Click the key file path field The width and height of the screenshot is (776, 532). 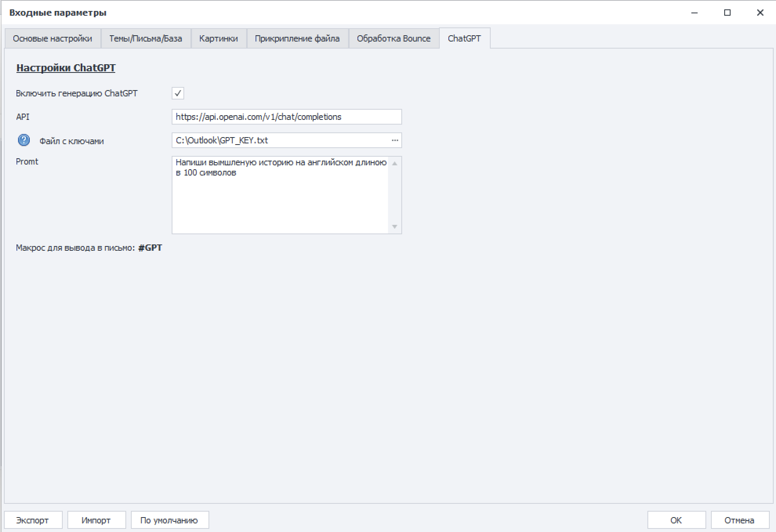click(x=280, y=140)
